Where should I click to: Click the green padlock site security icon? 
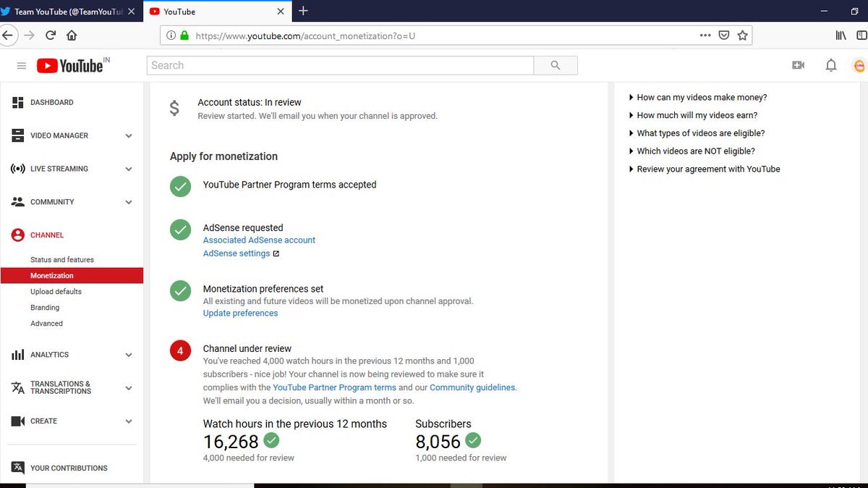pyautogui.click(x=184, y=35)
